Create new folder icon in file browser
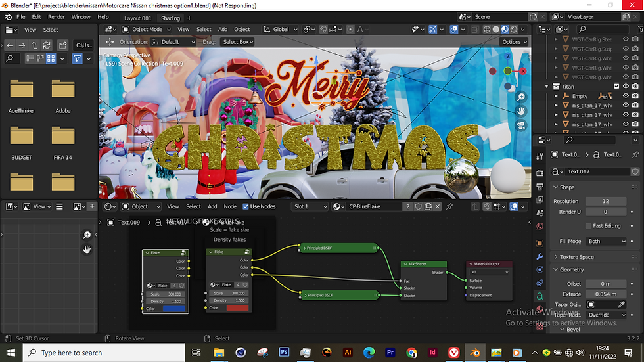 [62, 45]
